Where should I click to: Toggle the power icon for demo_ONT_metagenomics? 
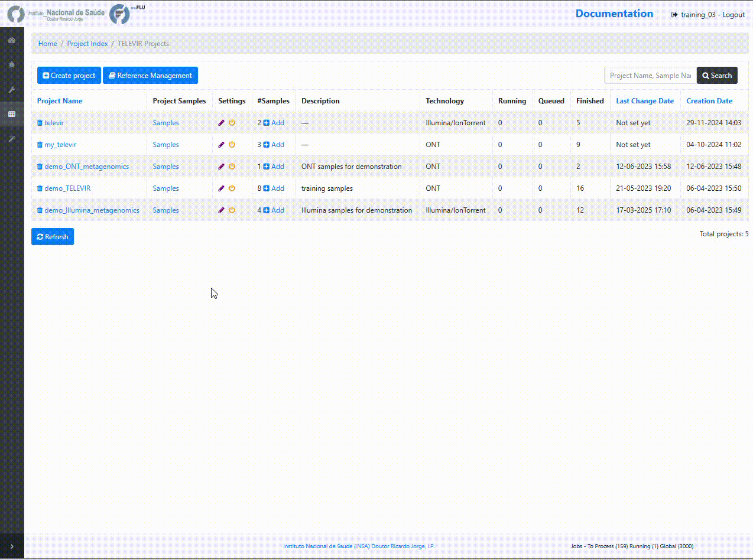tap(232, 167)
